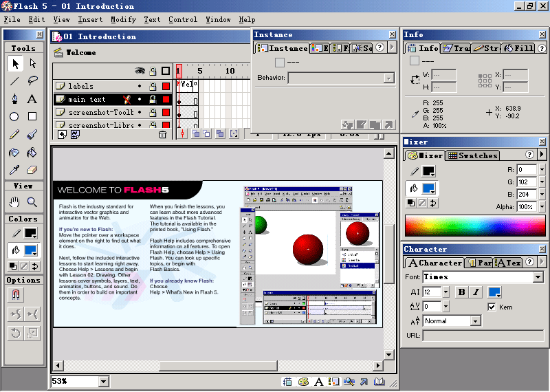
Task: Select the Subselect tool
Action: [x=32, y=63]
